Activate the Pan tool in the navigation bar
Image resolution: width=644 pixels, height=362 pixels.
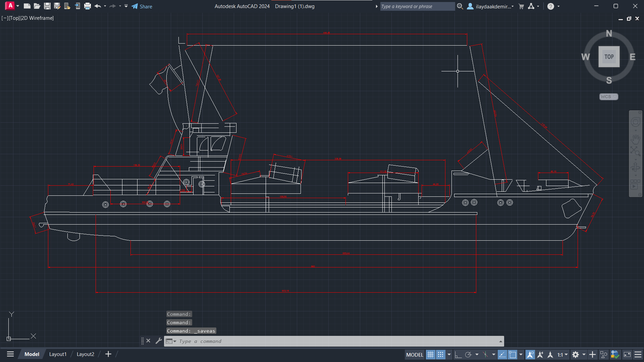(636, 139)
